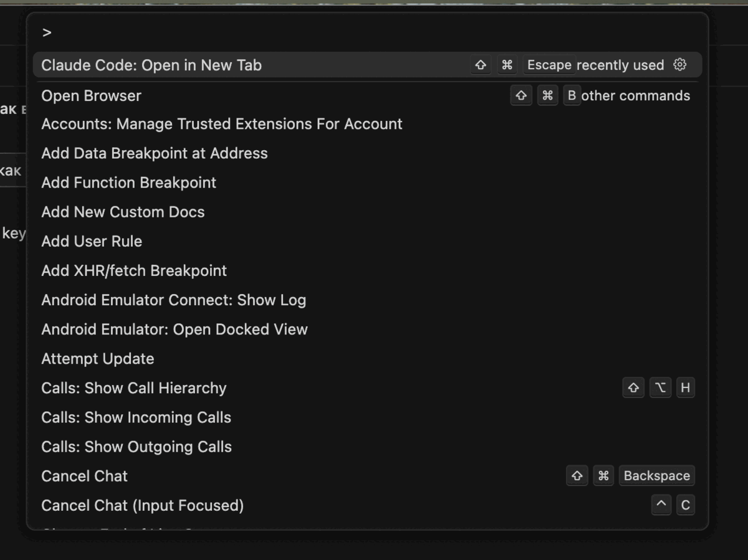Click the C key badge on Cancel Chat (Input Focused)
748x560 pixels.
point(685,505)
